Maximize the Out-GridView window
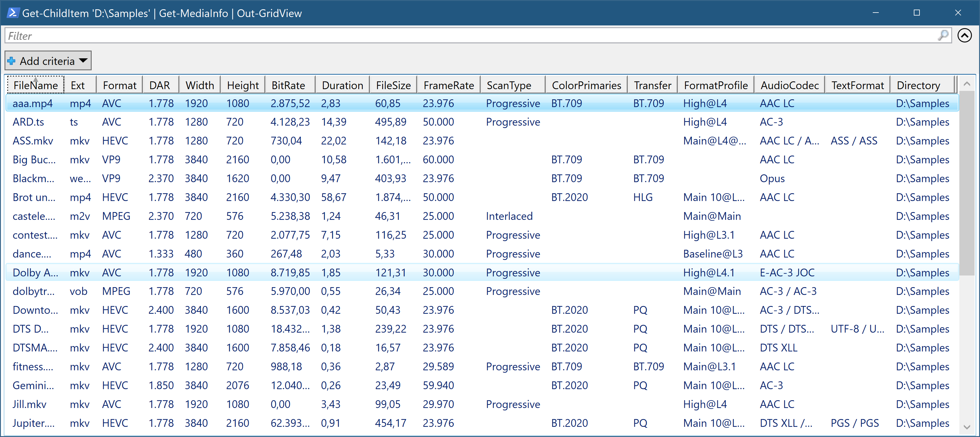Screen dimensions: 980x437 (x=917, y=13)
